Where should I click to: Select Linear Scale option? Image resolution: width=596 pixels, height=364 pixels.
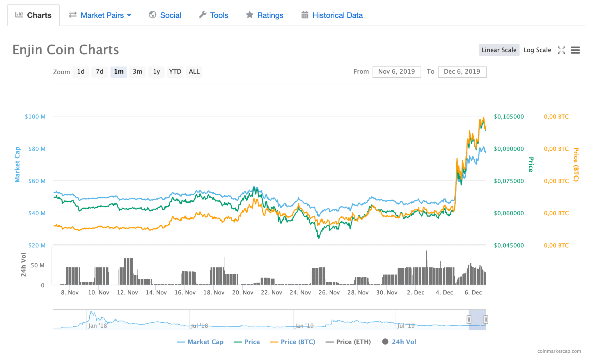[x=499, y=50]
